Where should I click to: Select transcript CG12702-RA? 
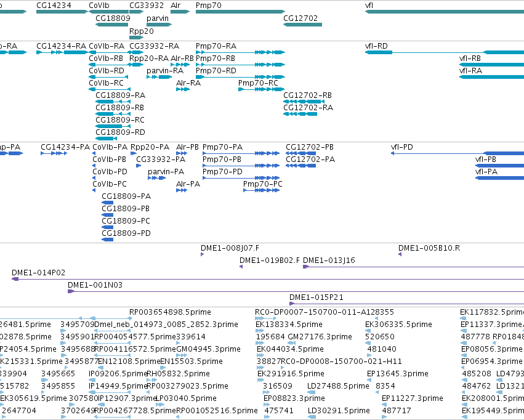click(x=300, y=114)
